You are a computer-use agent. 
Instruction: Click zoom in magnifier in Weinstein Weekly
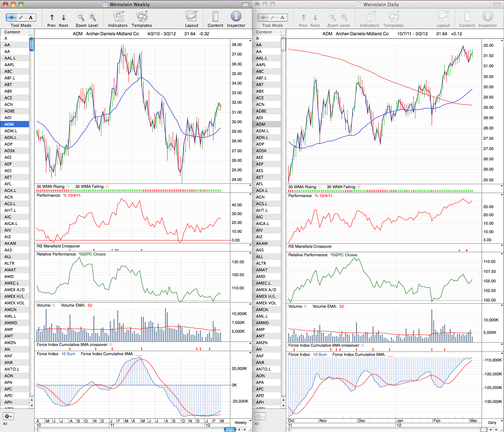coord(93,17)
